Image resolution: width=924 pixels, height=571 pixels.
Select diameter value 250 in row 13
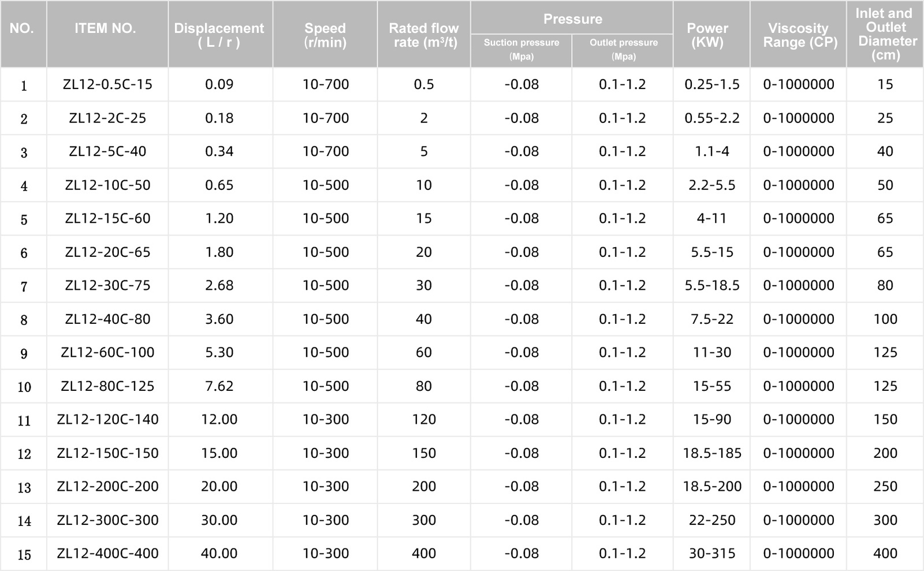(885, 486)
